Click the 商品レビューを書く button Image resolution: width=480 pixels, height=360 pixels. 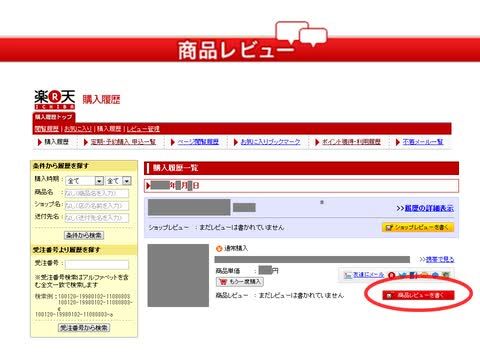click(x=418, y=295)
